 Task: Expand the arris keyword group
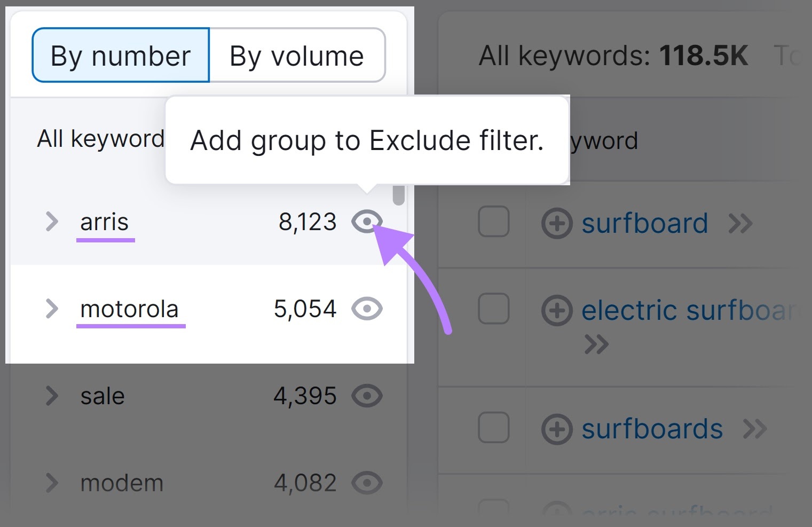(52, 222)
